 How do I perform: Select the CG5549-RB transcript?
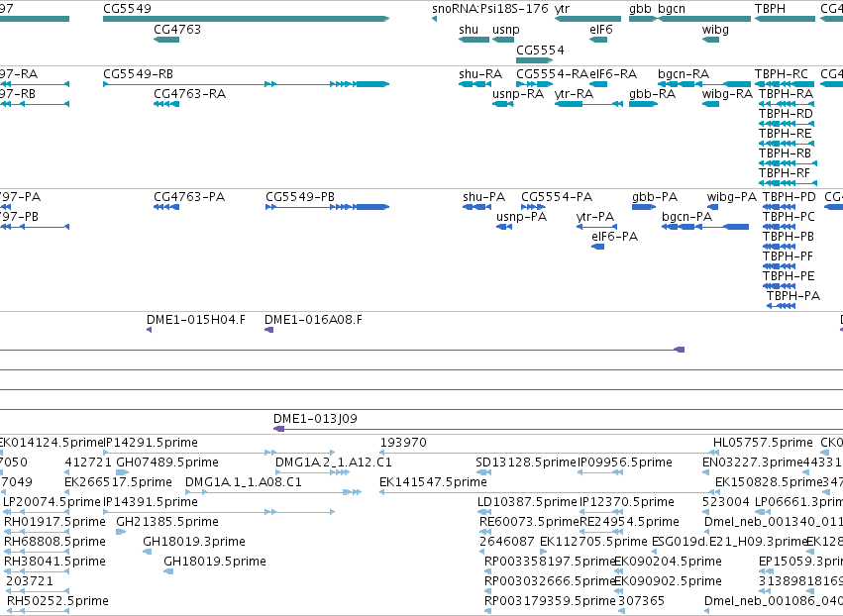[246, 84]
